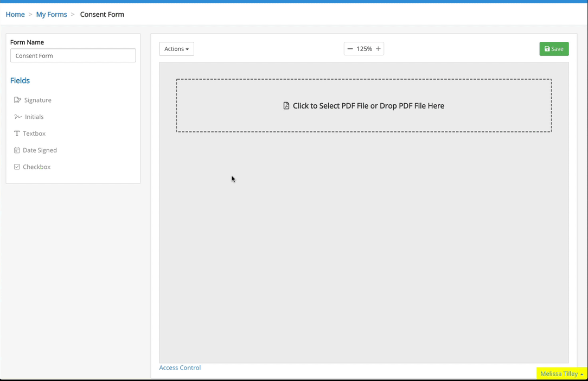Image resolution: width=588 pixels, height=381 pixels.
Task: Select the Initials field label
Action: pyautogui.click(x=34, y=117)
